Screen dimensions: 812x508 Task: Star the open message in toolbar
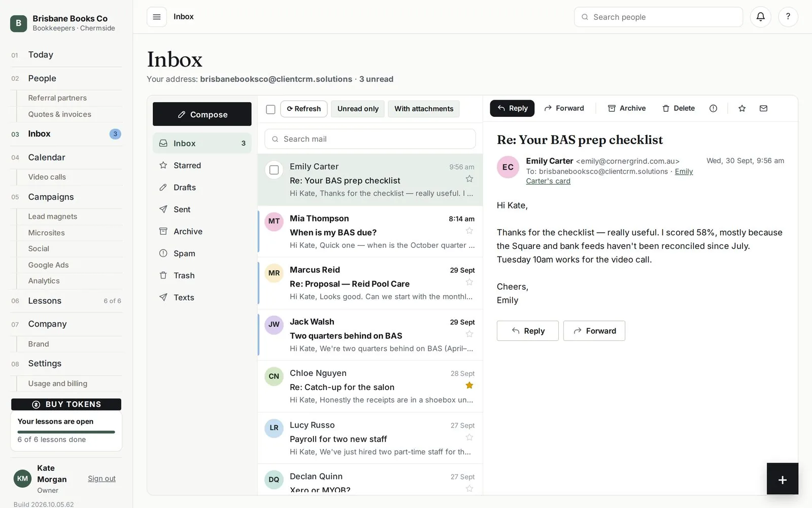coord(742,108)
